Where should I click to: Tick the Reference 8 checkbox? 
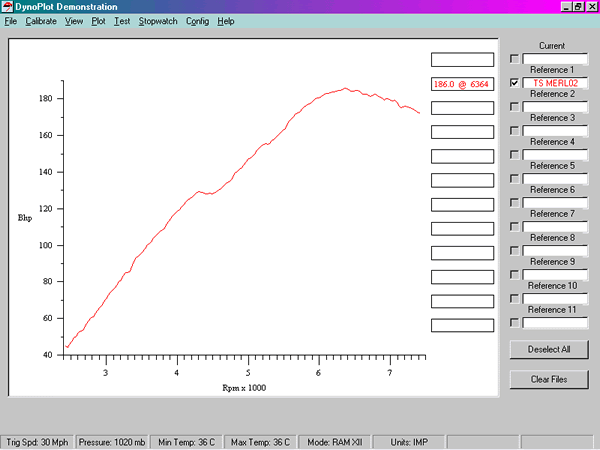[x=514, y=251]
